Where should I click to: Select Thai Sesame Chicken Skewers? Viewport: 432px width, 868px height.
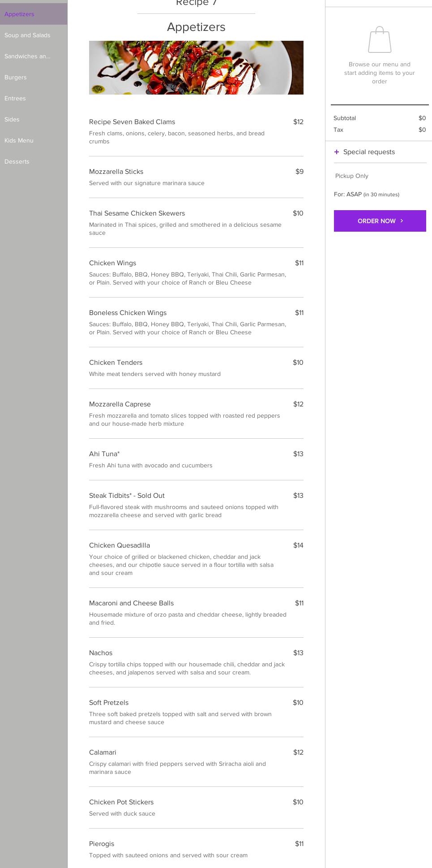pos(196,223)
